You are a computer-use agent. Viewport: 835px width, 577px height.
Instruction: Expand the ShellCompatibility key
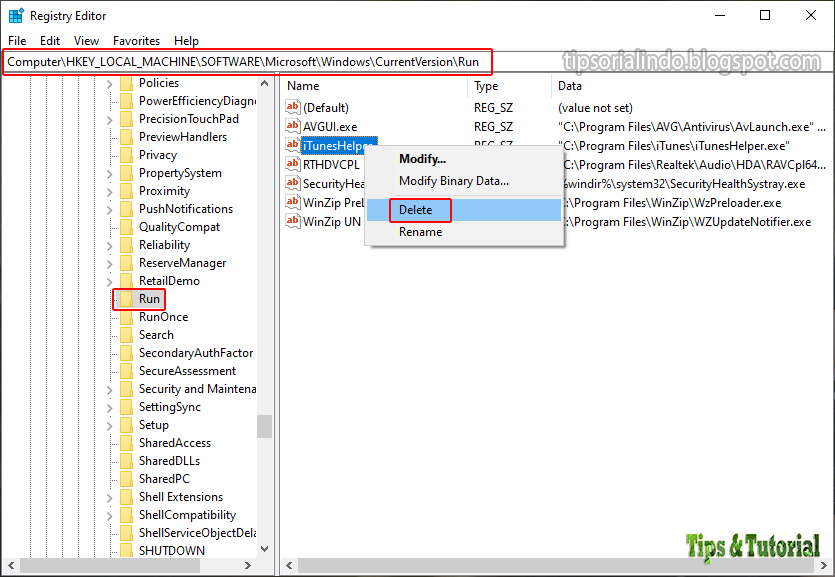coord(109,516)
